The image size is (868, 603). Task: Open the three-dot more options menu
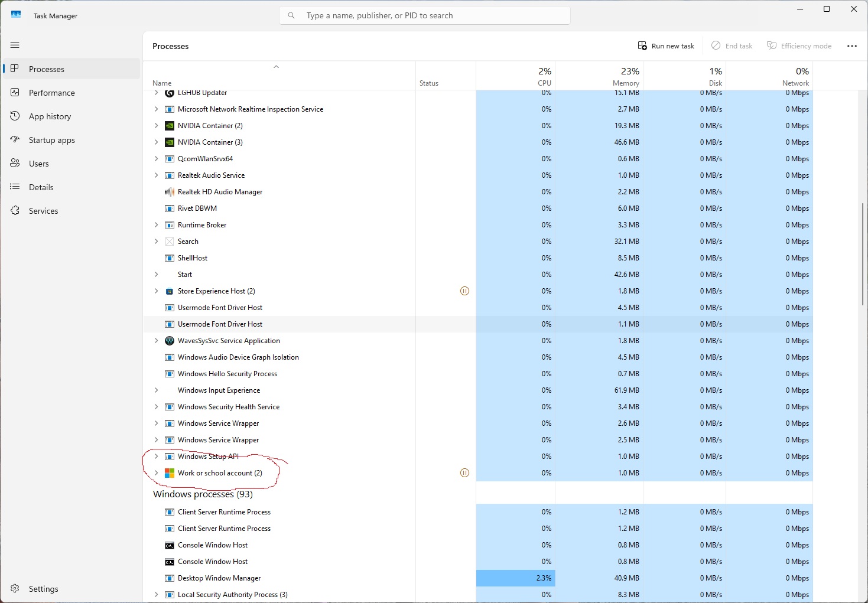coord(851,45)
